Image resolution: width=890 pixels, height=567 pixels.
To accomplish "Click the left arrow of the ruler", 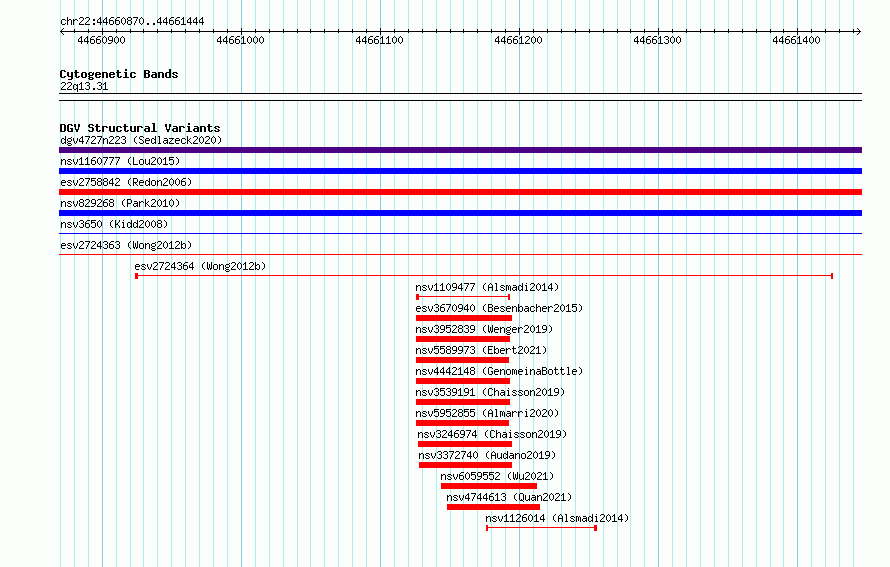I will (x=62, y=32).
